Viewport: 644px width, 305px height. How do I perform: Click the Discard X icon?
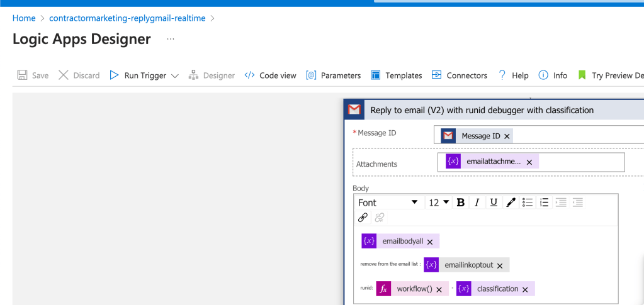click(63, 75)
